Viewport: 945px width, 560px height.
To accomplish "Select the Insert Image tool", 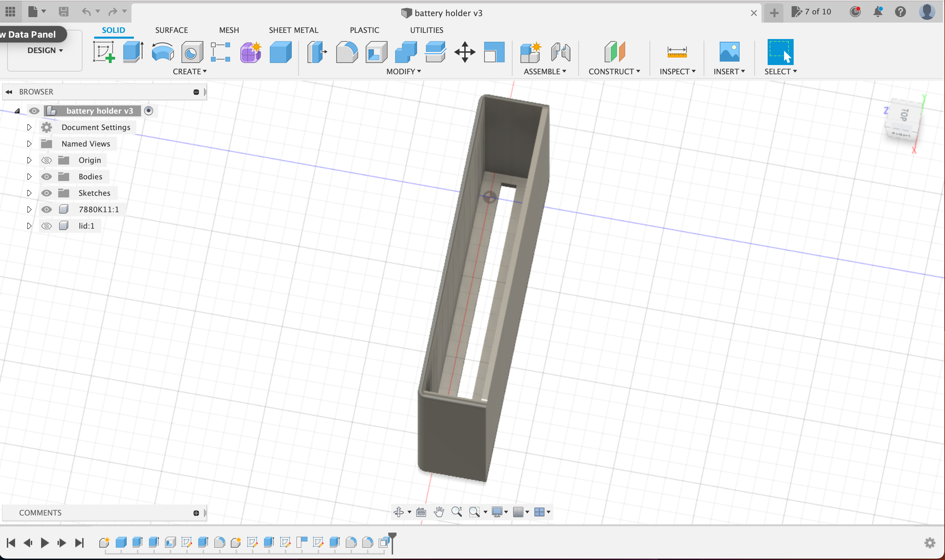I will [x=729, y=52].
